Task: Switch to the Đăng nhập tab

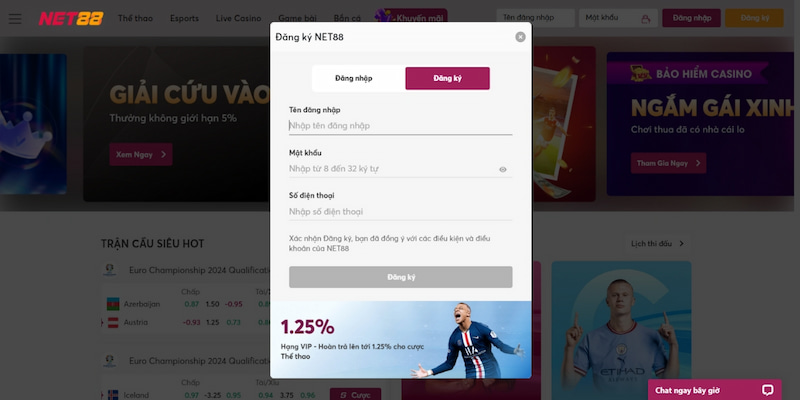Action: click(354, 78)
